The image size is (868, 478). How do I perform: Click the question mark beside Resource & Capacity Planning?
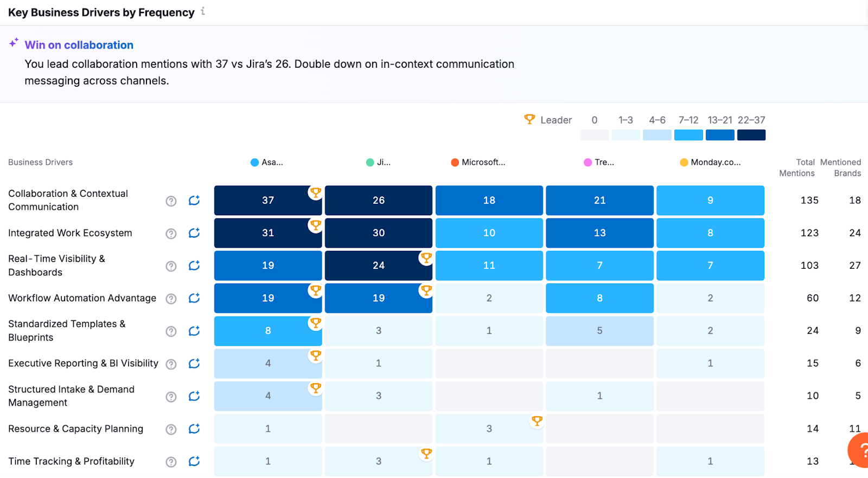(170, 429)
